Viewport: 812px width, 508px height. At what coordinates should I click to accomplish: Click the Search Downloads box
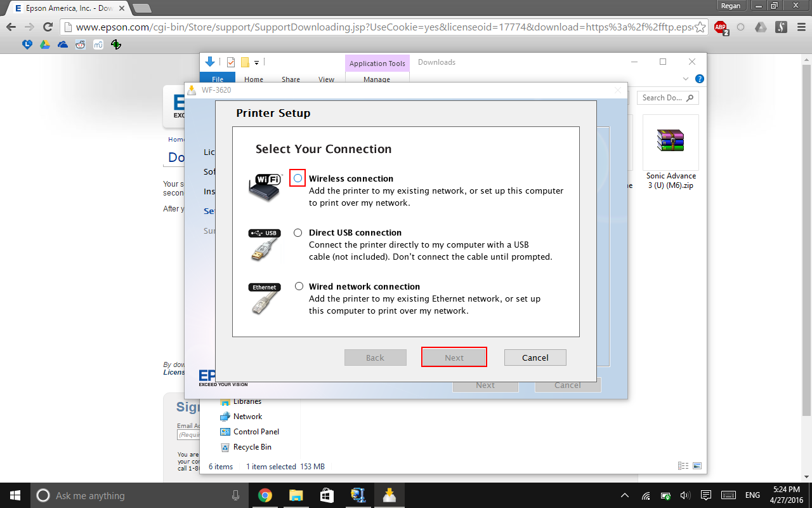pos(668,98)
